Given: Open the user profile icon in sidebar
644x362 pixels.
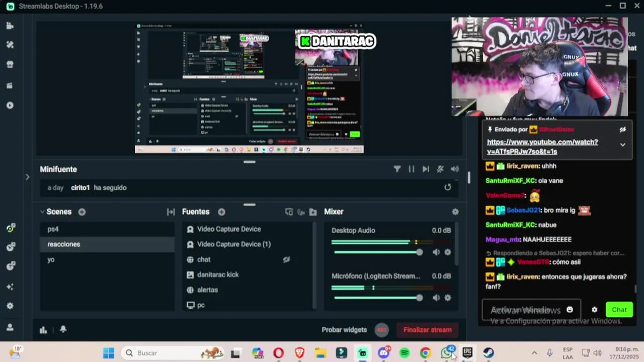Looking at the screenshot, I should [x=10, y=327].
